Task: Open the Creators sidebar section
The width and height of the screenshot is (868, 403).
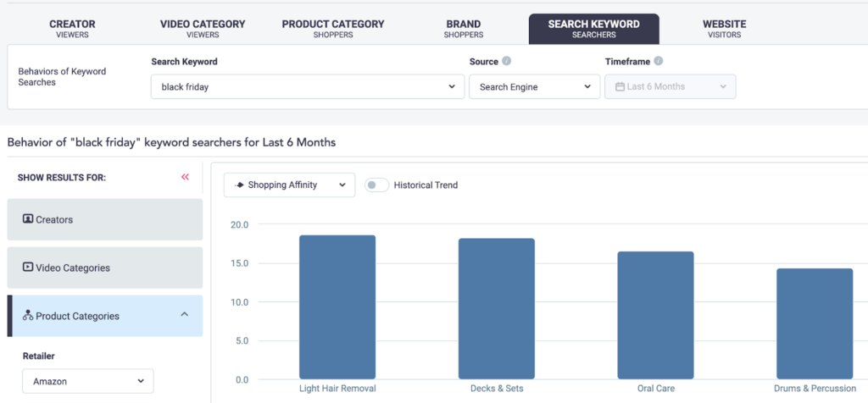Action: [x=105, y=220]
